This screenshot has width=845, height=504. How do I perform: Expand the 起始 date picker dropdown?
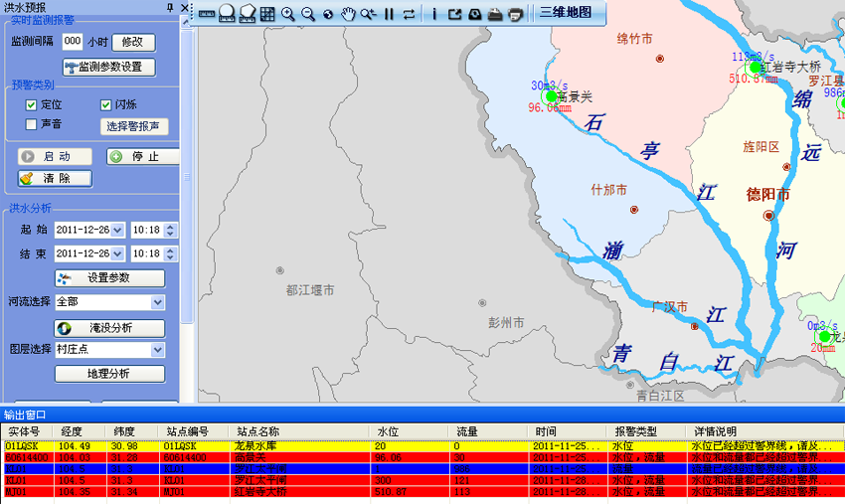[x=118, y=230]
